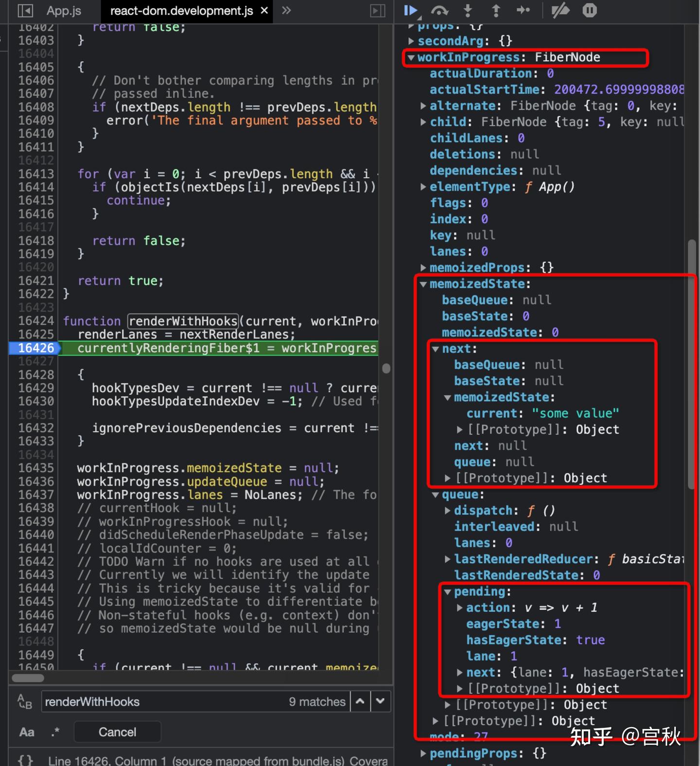Expand the dispatch function property
This screenshot has width=700, height=766.
pos(448,511)
